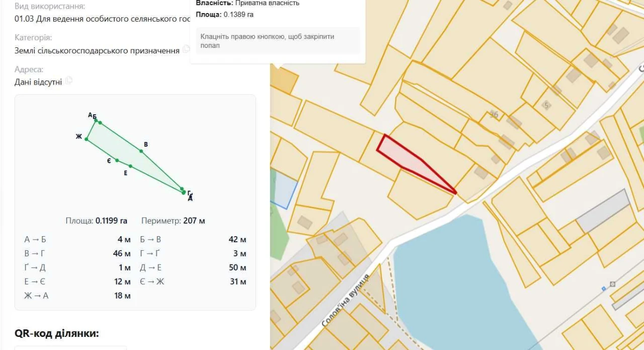Click 'Площа: 0.1389 га' in the popup

coord(224,15)
